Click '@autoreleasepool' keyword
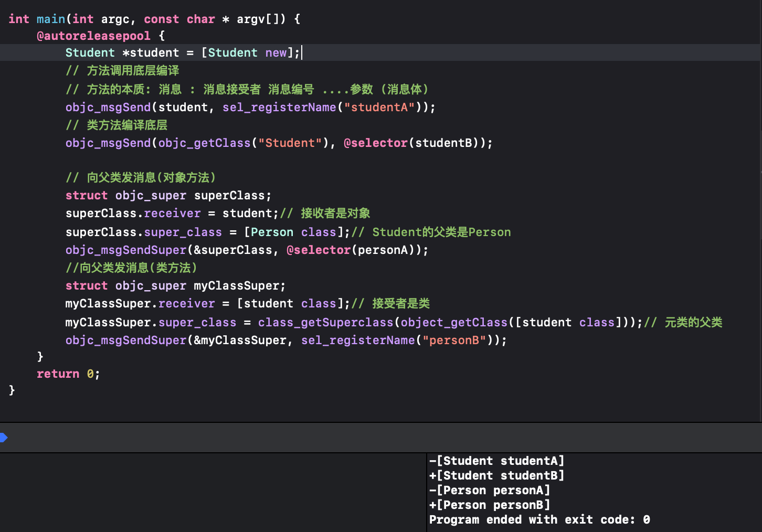This screenshot has width=762, height=532. click(x=93, y=36)
